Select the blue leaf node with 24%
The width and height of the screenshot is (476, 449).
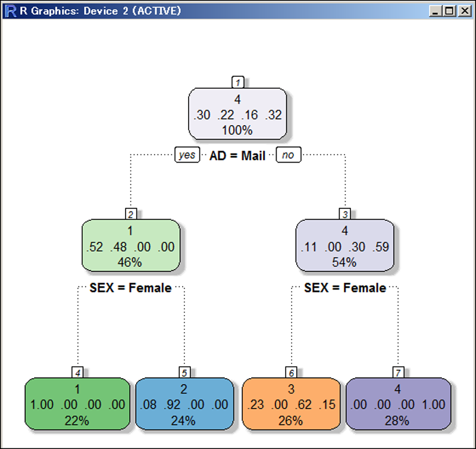pyautogui.click(x=184, y=404)
